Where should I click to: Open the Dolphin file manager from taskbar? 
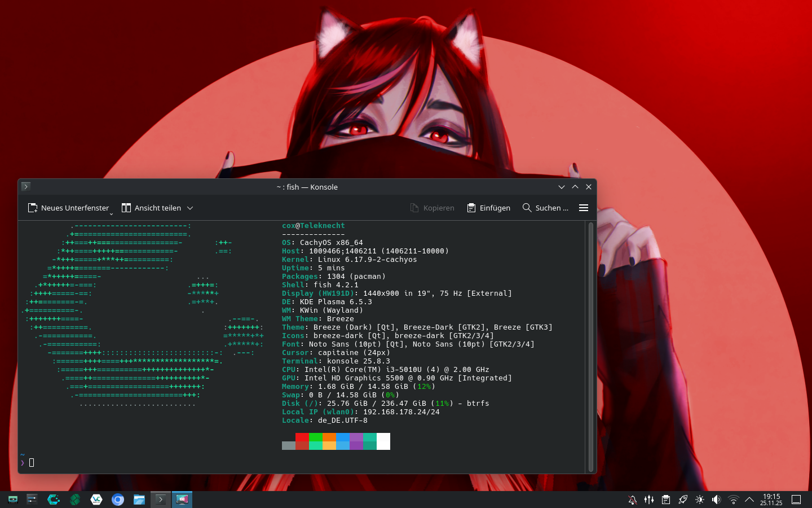tap(139, 500)
